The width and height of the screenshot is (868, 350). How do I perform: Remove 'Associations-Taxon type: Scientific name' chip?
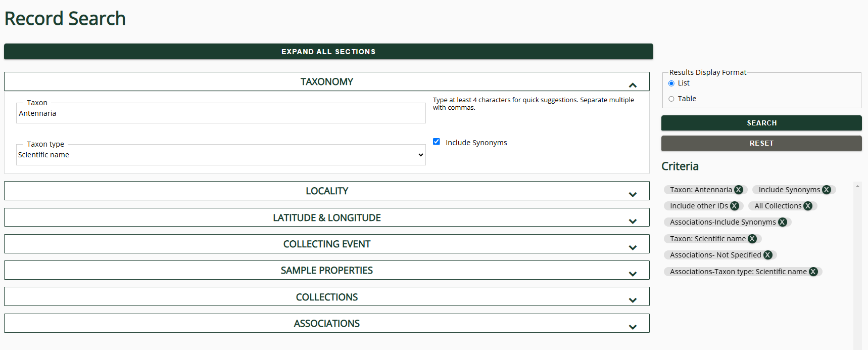click(813, 272)
